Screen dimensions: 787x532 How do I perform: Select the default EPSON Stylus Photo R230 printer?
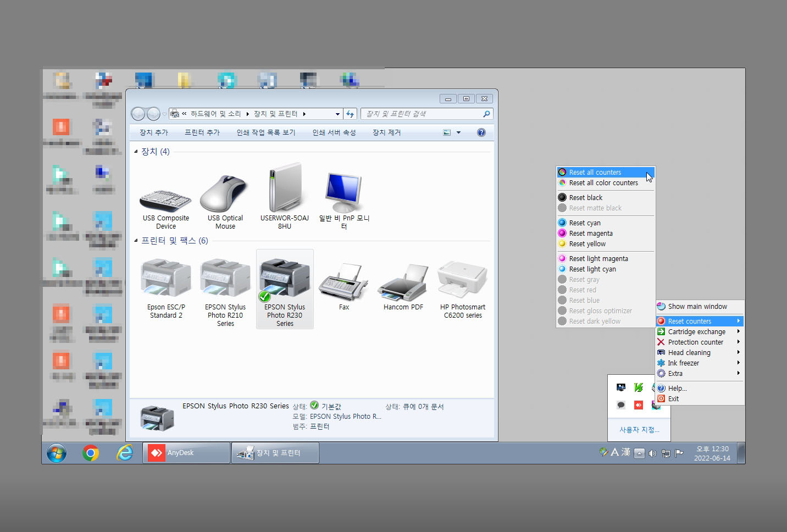pos(285,289)
